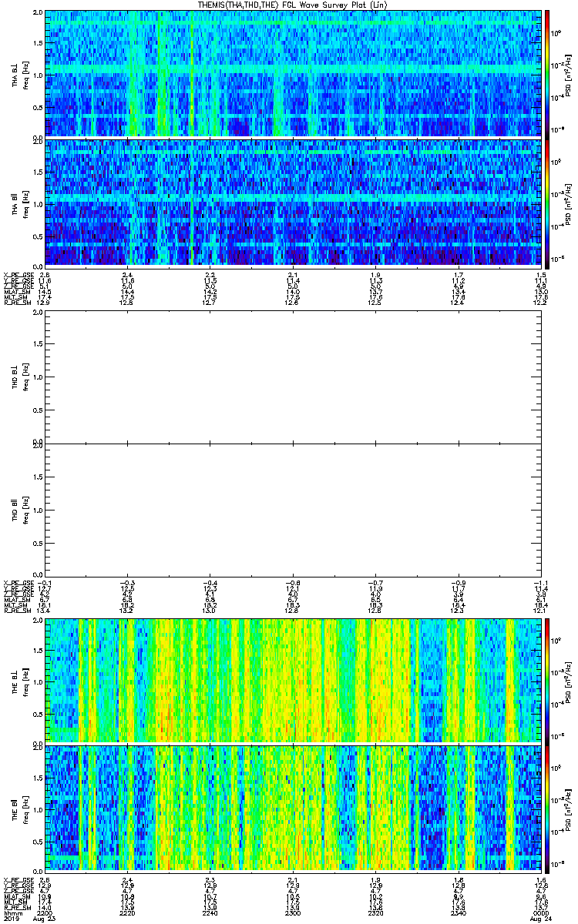The width and height of the screenshot is (578, 924).
Task: Click the 2200 time tick label
Action: (x=44, y=913)
